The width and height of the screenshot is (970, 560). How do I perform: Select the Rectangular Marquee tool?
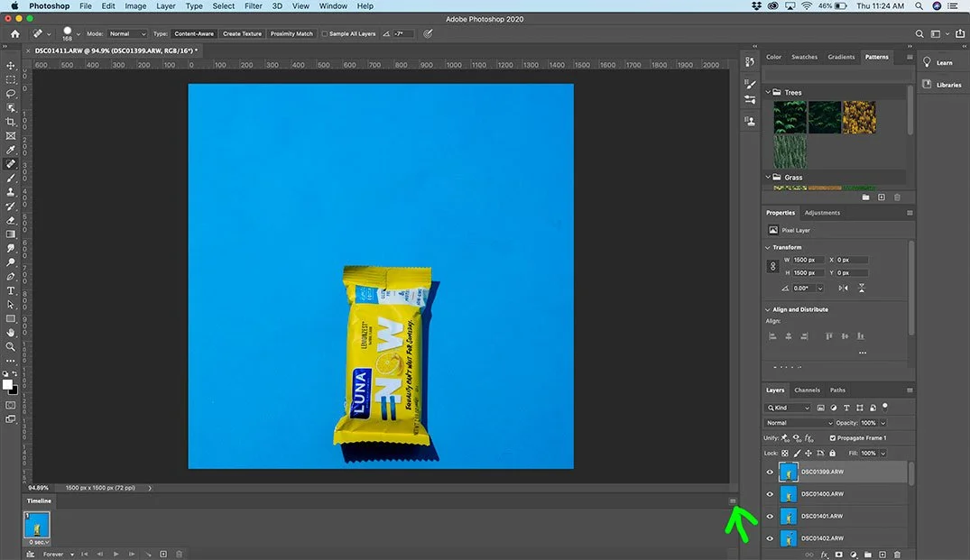[11, 79]
